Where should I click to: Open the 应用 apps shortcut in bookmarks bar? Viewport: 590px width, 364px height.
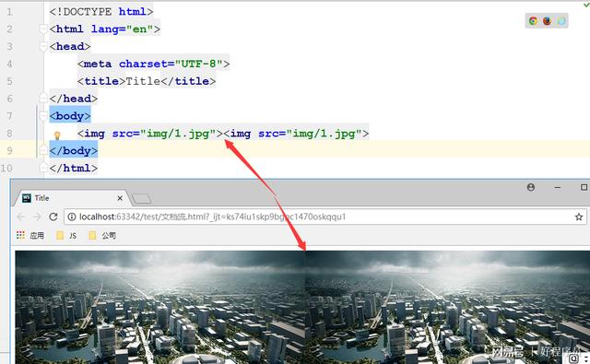point(30,235)
